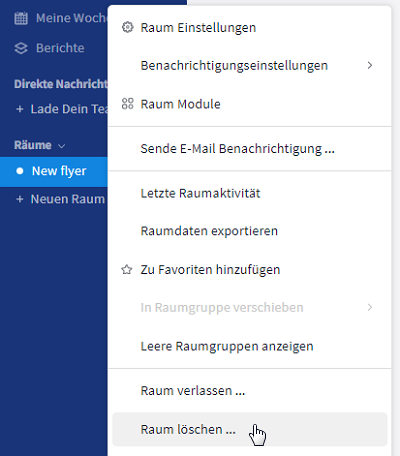Expand the Benachrichtigungseinstellungen submenu arrow
Viewport: 400px width, 456px height.
click(369, 65)
